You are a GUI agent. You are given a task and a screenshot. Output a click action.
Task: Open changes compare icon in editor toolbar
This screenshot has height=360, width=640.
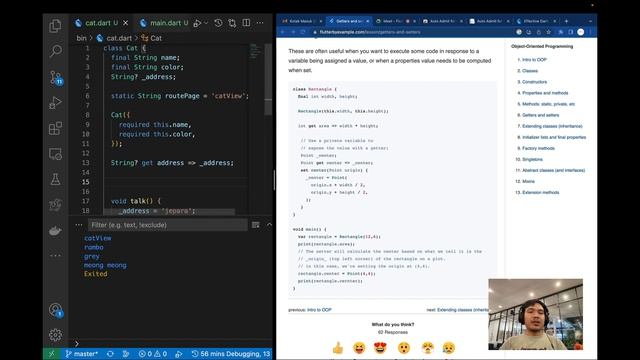click(x=232, y=23)
